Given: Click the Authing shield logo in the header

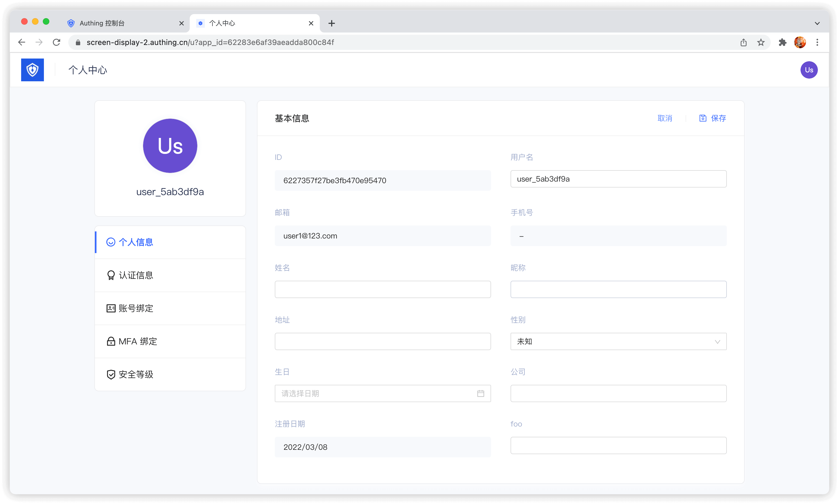Looking at the screenshot, I should coord(32,70).
